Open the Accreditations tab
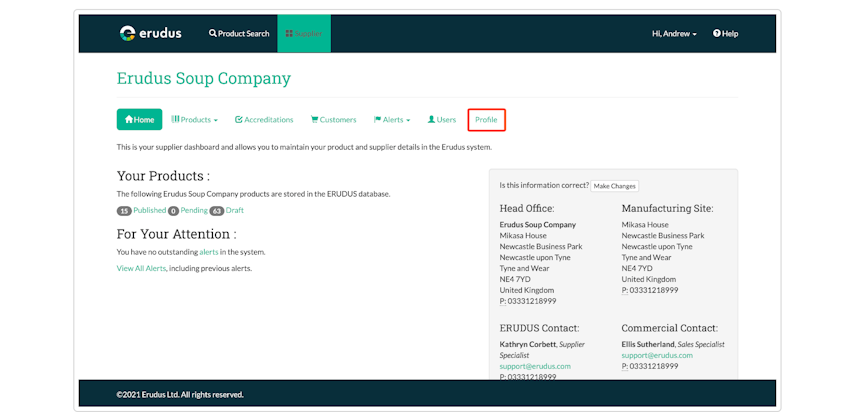Image resolution: width=858 pixels, height=412 pixels. (264, 119)
